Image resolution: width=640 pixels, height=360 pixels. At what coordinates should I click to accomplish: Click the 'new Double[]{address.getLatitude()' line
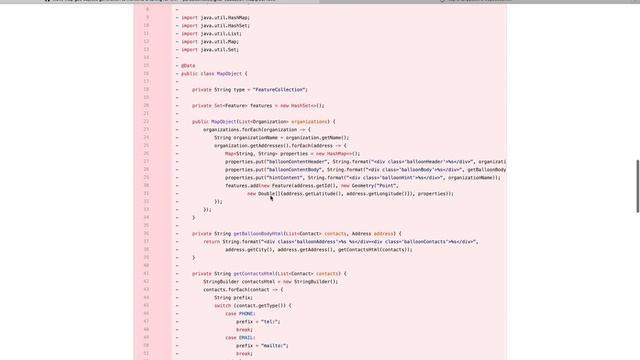pyautogui.click(x=350, y=194)
